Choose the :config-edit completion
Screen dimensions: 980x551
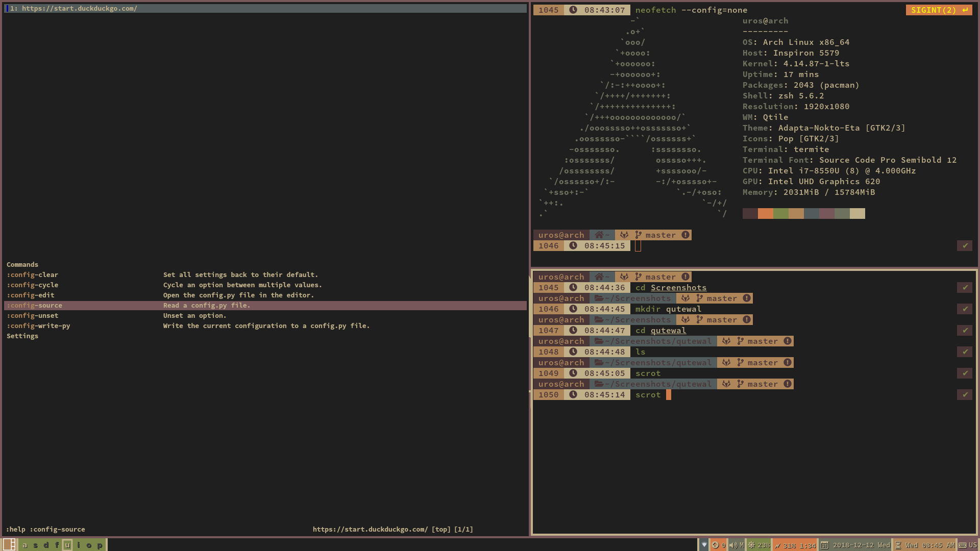coord(265,295)
